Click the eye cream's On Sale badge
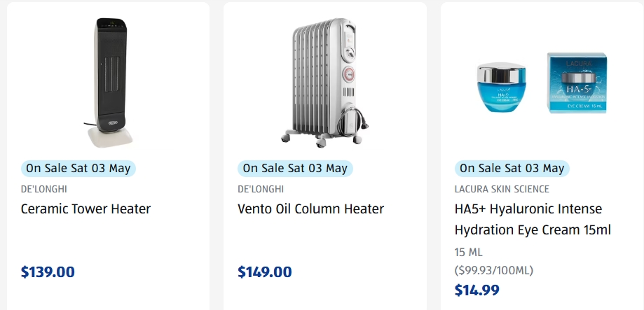This screenshot has width=644, height=310. pyautogui.click(x=512, y=168)
